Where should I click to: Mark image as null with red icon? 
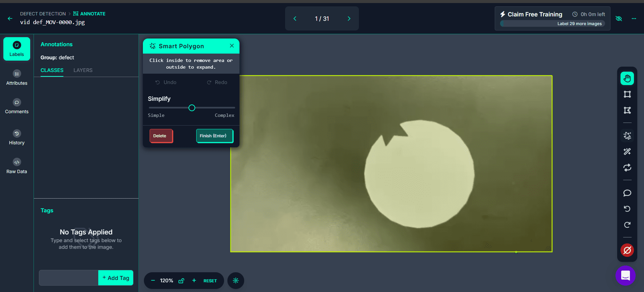(627, 250)
